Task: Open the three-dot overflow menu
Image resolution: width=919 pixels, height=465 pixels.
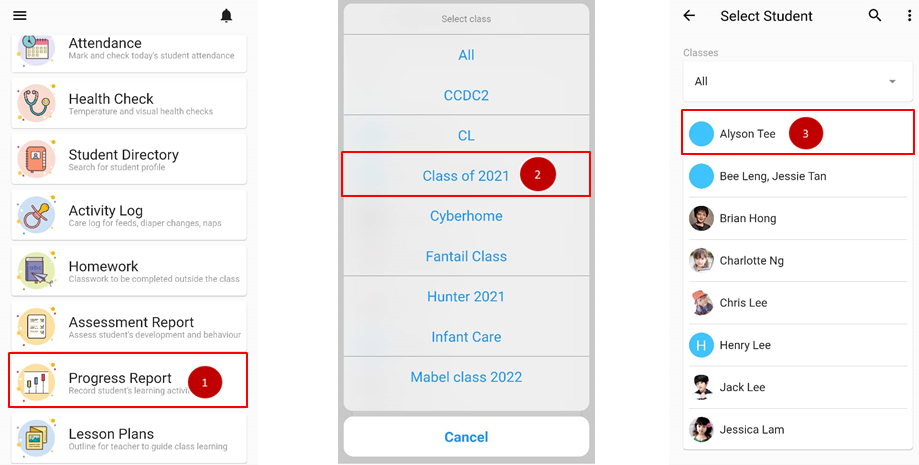Action: pos(908,16)
